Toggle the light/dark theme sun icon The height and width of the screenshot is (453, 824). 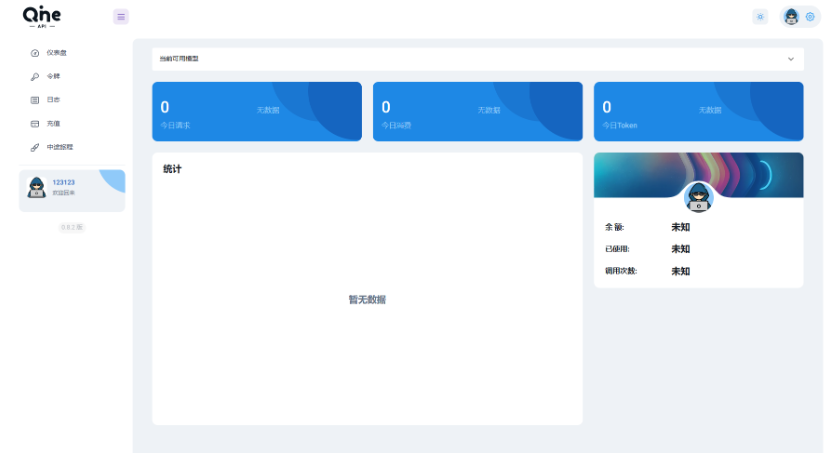[761, 16]
